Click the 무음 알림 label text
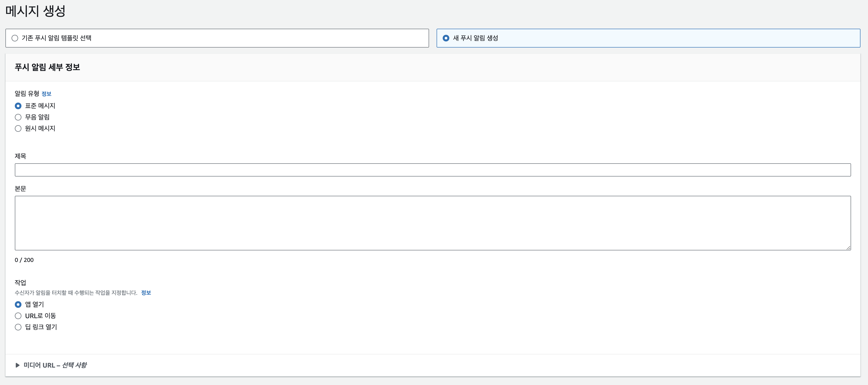868x385 pixels. point(37,117)
